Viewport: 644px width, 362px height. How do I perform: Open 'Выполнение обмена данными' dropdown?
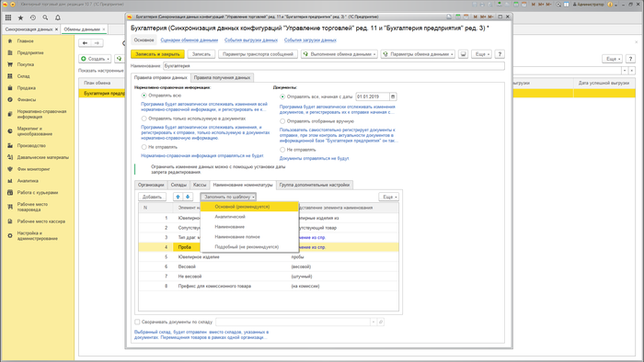pos(339,54)
